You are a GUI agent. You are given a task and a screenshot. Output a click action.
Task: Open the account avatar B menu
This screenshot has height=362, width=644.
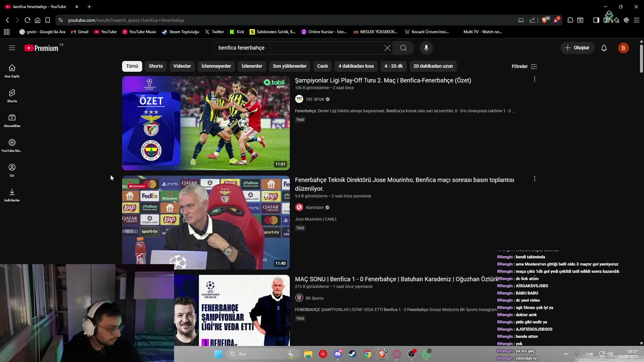tap(623, 48)
